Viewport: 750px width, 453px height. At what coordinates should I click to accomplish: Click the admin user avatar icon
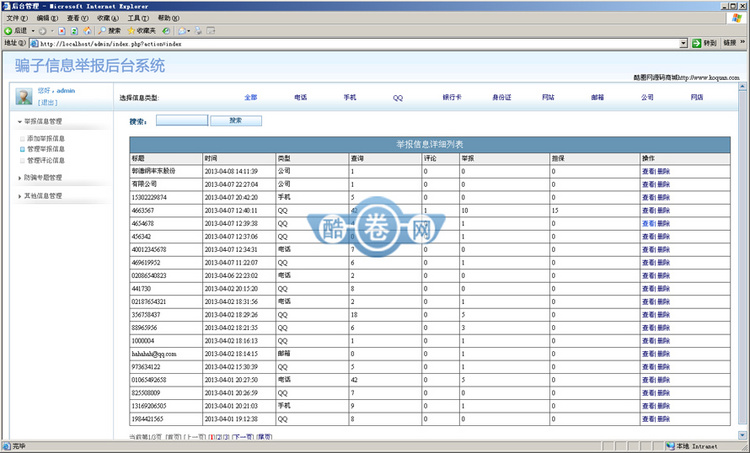pyautogui.click(x=23, y=97)
